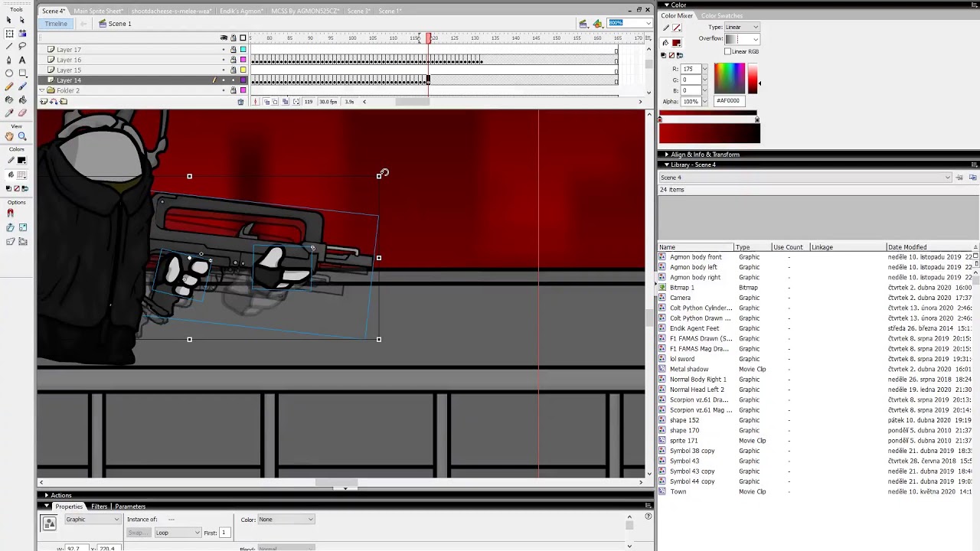Select the Pen tool
980x551 pixels.
(9, 60)
